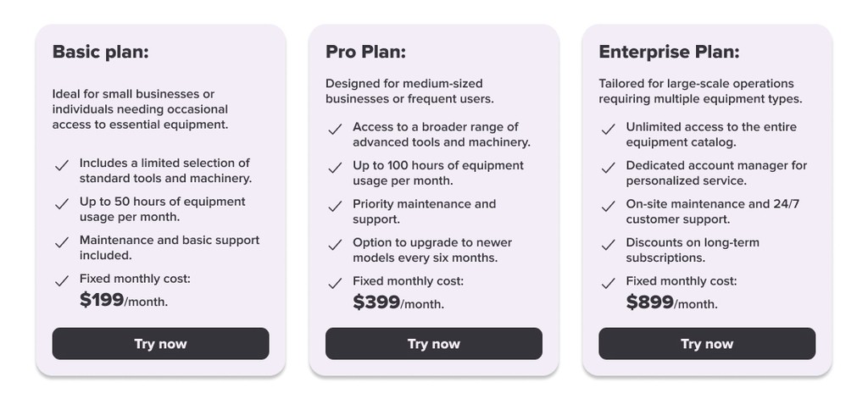Image resolution: width=868 pixels, height=399 pixels.
Task: Click checkmark next to 100 hours usage
Action: click(335, 168)
